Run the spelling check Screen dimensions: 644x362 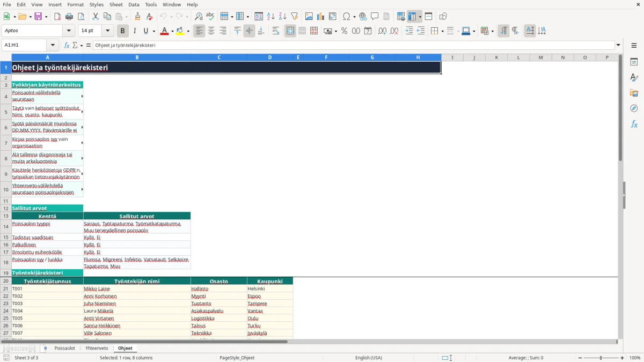pyautogui.click(x=210, y=17)
